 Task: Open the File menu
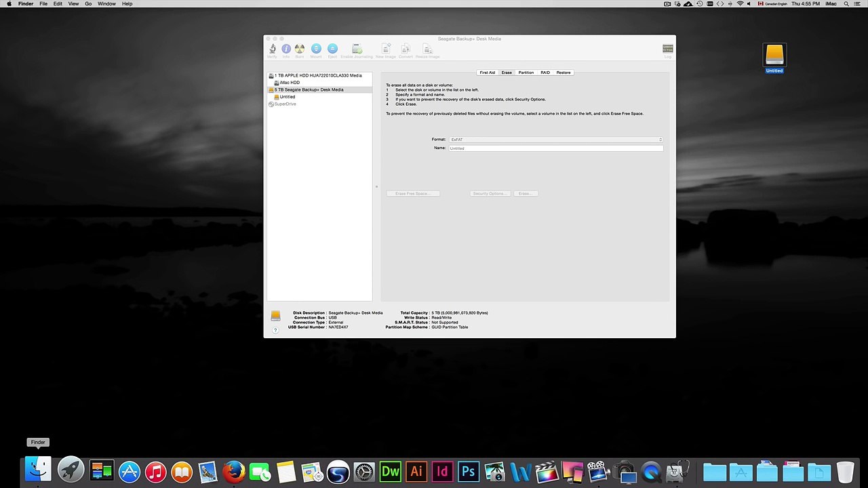(43, 4)
